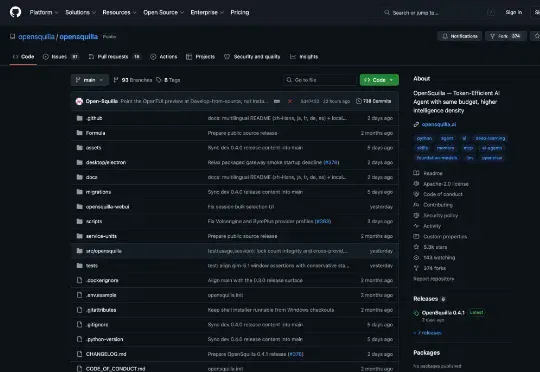Screen dimensions: 540x372
Task: Open the Enterprise dropdown
Action: (x=207, y=12)
